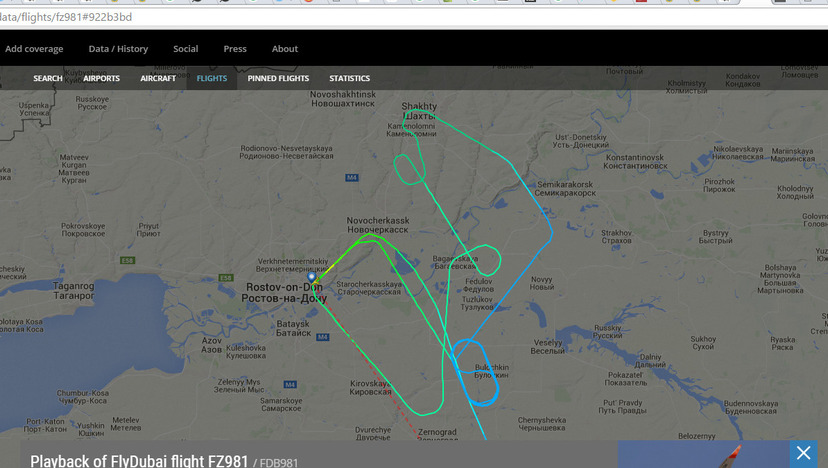
Task: Open the Press section
Action: pos(235,49)
